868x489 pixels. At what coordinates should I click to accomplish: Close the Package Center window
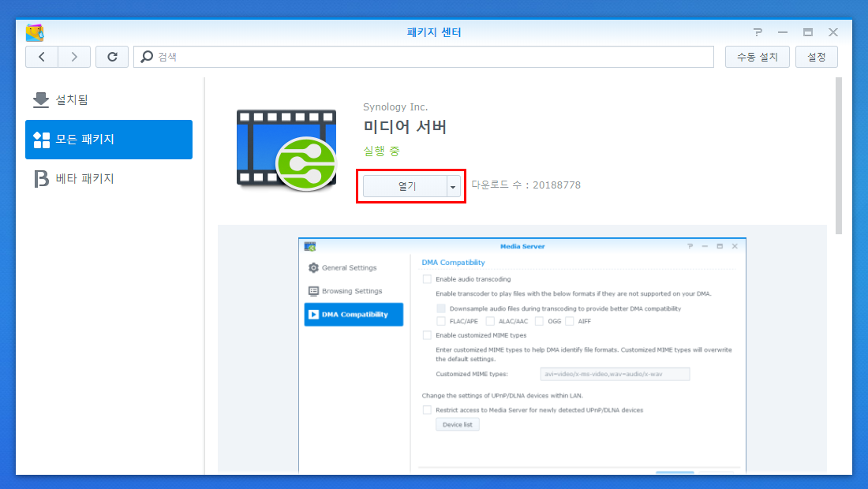[833, 32]
